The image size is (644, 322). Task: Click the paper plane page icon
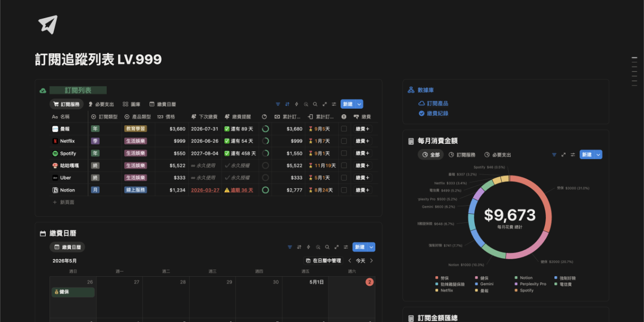[x=48, y=25]
